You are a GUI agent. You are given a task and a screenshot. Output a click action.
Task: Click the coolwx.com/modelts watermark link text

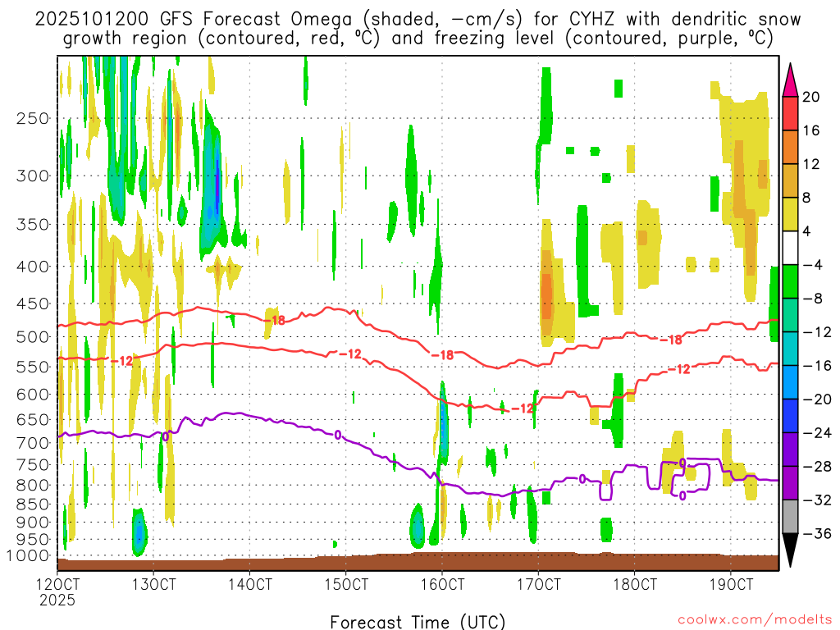click(755, 619)
